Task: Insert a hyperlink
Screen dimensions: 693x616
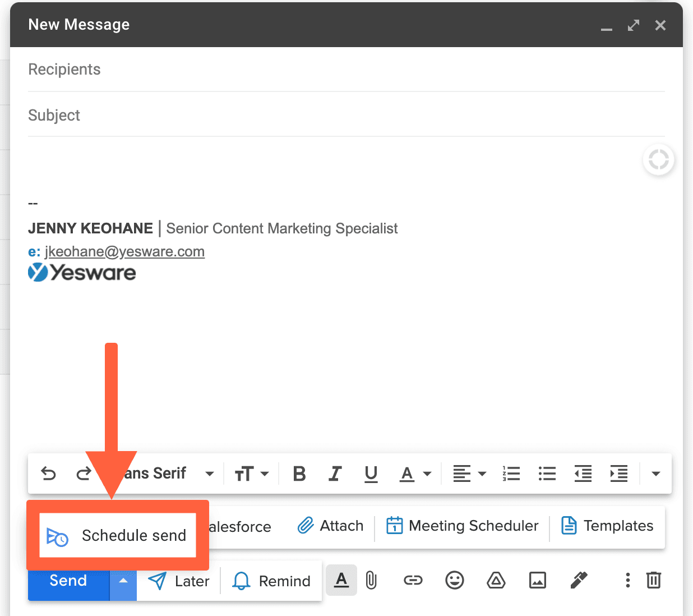Action: click(413, 581)
